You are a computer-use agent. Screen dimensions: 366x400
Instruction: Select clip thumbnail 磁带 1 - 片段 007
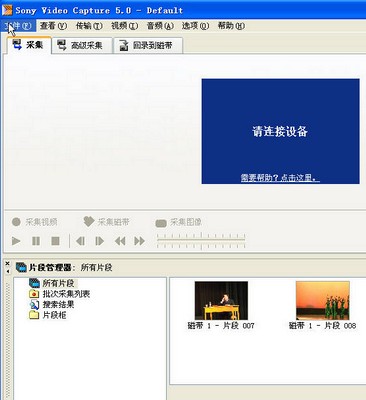pyautogui.click(x=221, y=305)
